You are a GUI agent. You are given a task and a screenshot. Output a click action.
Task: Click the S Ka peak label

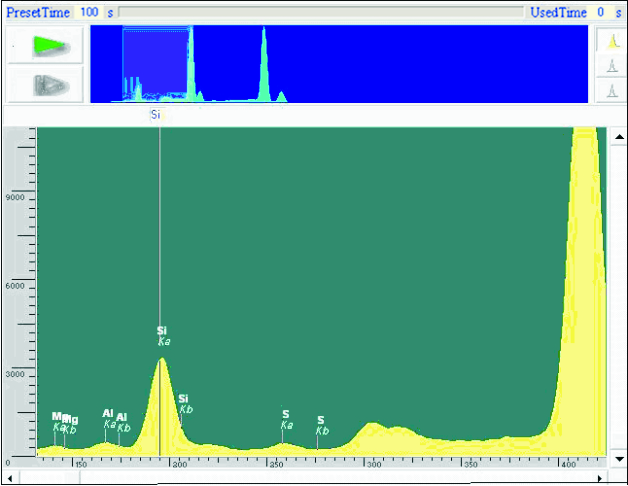[x=286, y=419]
